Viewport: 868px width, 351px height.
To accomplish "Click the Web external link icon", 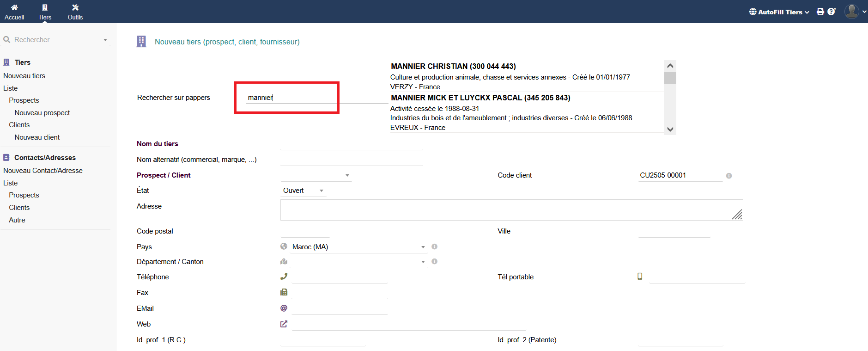I will coord(284,324).
